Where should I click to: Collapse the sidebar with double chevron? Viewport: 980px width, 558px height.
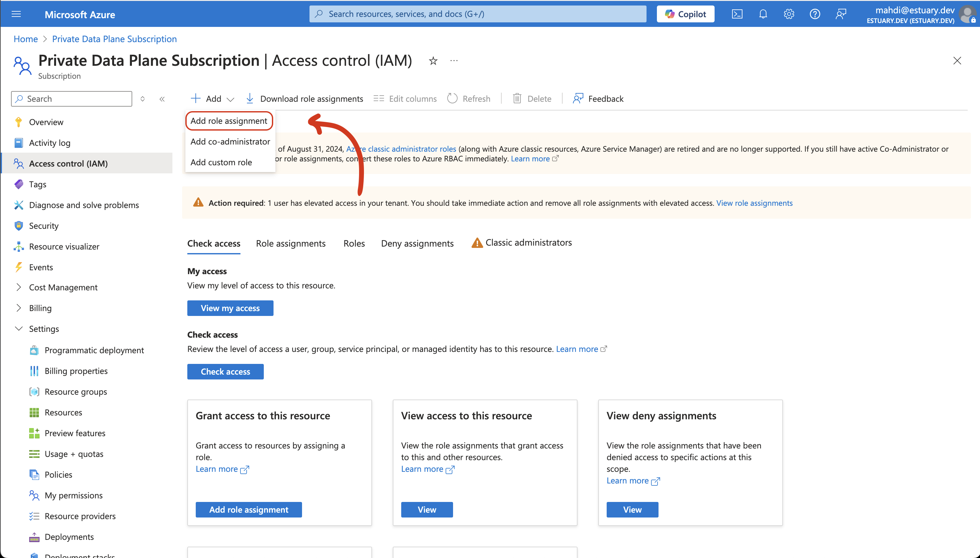pos(162,99)
